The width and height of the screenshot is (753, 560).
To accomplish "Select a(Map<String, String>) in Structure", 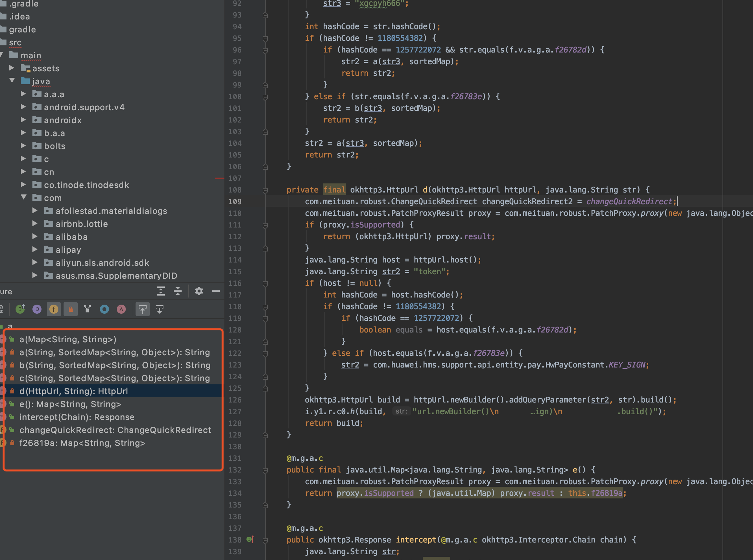I will pos(68,339).
